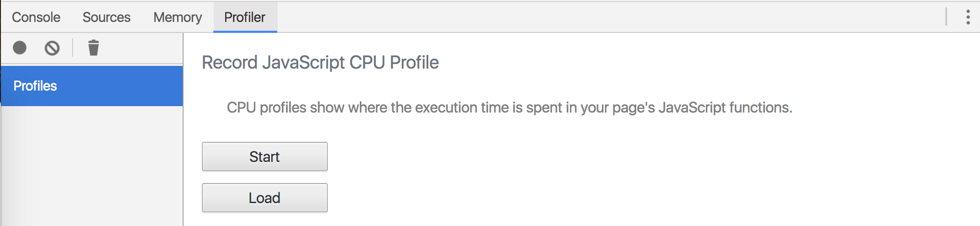Click the CPU profiles description text
Image resolution: width=980 pixels, height=226 pixels.
(x=509, y=108)
